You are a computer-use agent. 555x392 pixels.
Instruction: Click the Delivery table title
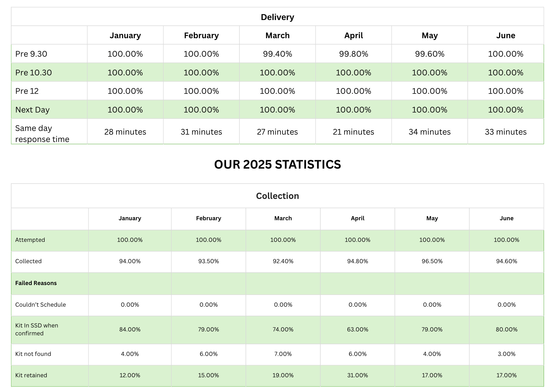277,17
